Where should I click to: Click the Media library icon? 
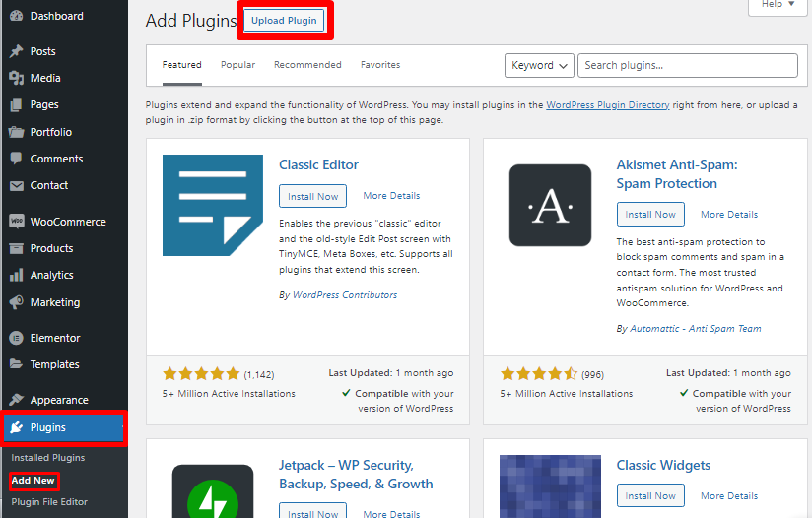tap(16, 78)
